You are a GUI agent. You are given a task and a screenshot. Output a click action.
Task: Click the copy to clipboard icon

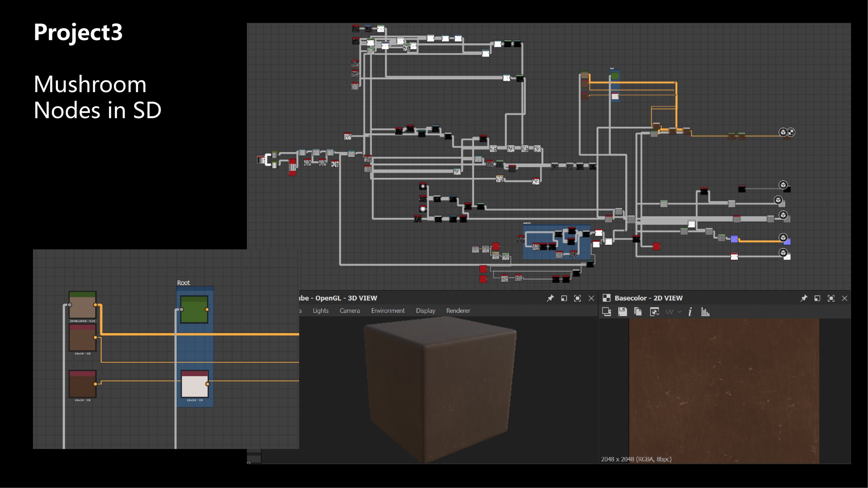click(x=638, y=311)
